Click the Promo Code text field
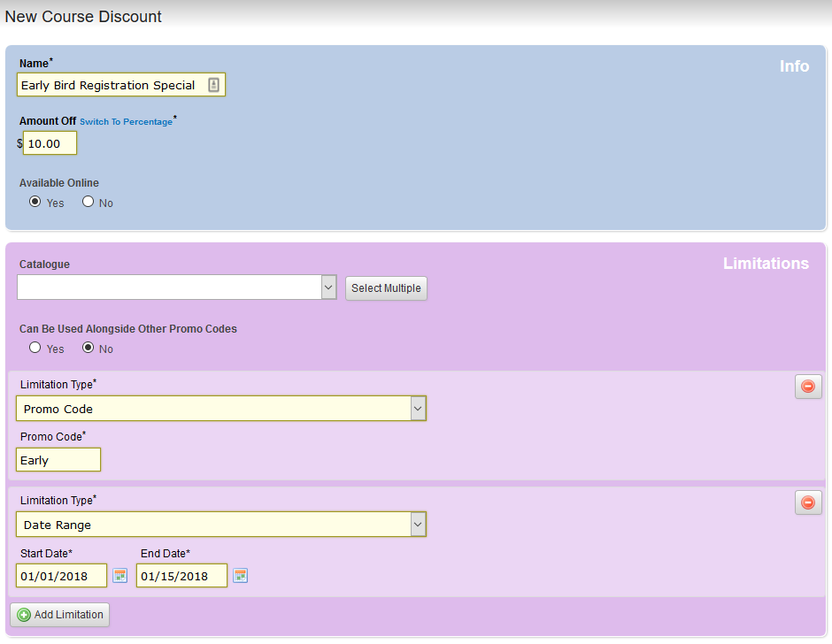Viewport: 832px width, 644px height. 58,460
